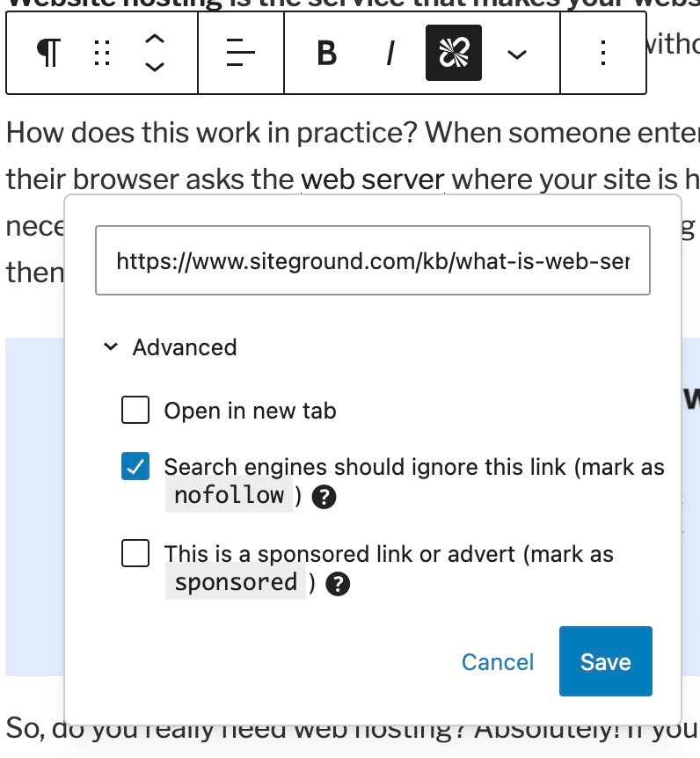Image resolution: width=700 pixels, height=758 pixels.
Task: Click the SiteGround URL input field
Action: click(372, 260)
